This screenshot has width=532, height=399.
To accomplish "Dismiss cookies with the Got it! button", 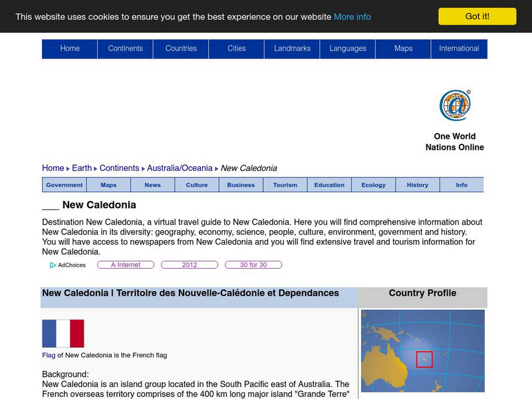I will [476, 16].
